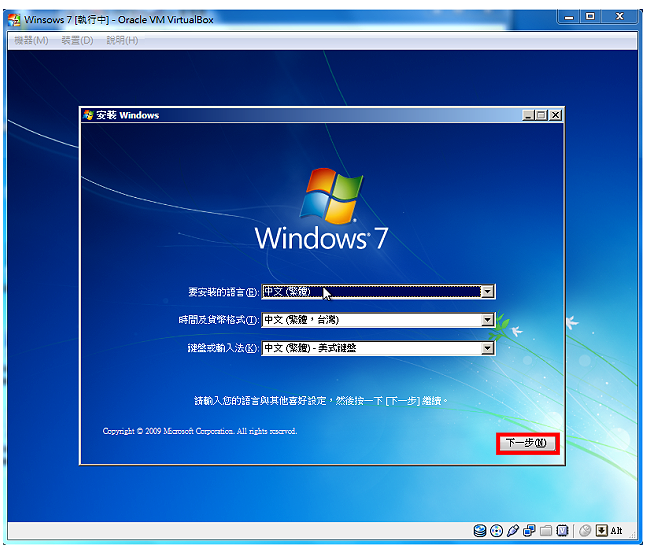Close the 安裝 Windows dialog
The width and height of the screenshot is (657, 546).
[x=556, y=115]
